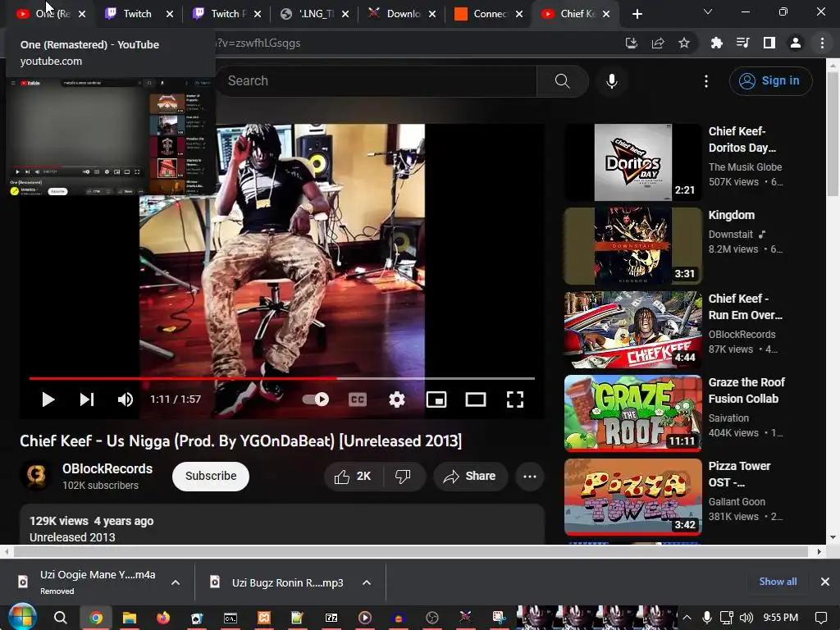Click the OBlockRecords channel avatar
Screen dimensions: 840x630
click(36, 476)
